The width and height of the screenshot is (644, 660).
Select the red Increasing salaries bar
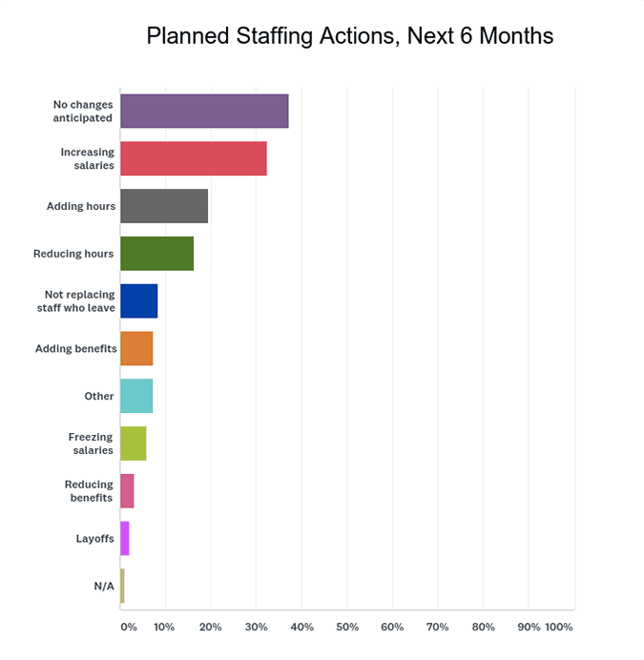click(193, 158)
